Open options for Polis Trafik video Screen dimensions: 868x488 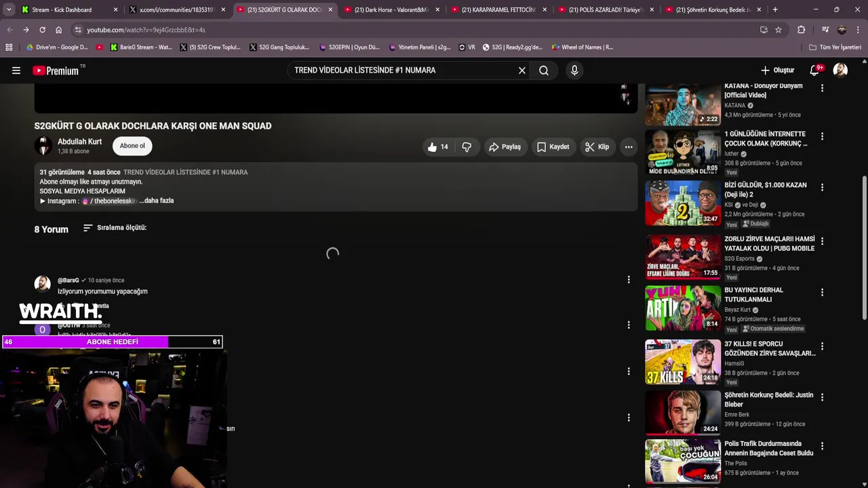point(822,447)
